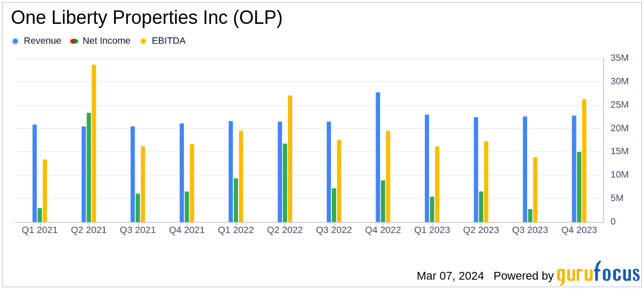Select the Q1 2022 Revenue bar
Viewport: 644px width, 289px height.
click(x=231, y=172)
